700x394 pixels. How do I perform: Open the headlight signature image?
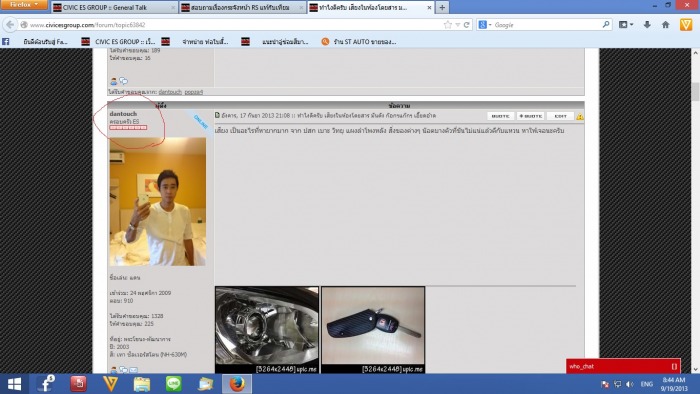[x=267, y=330]
